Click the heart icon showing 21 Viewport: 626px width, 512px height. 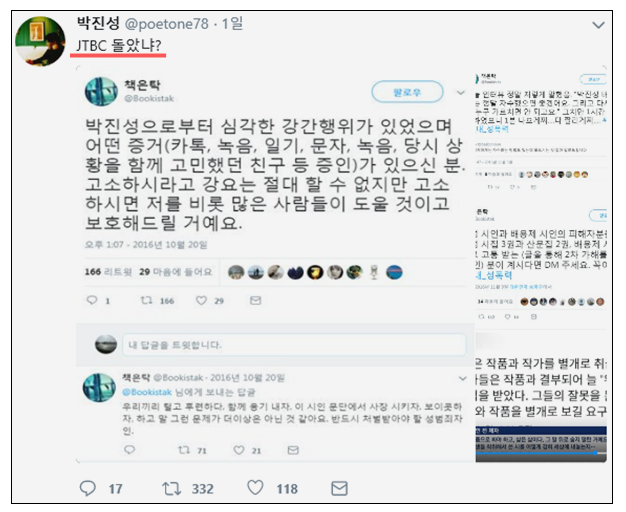point(239,450)
